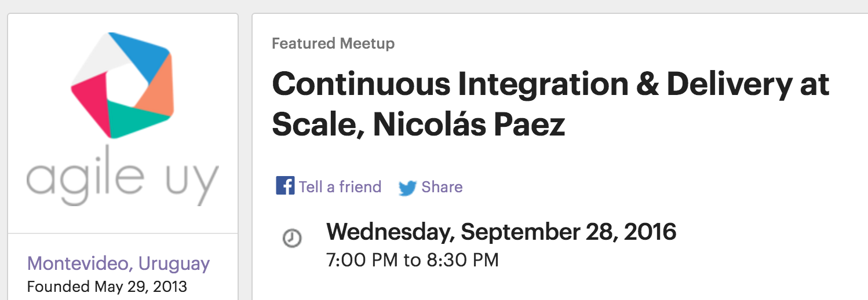Screen dimensions: 868x300
Task: Click the 7:00 PM to 8:30 PM time
Action: pyautogui.click(x=412, y=260)
